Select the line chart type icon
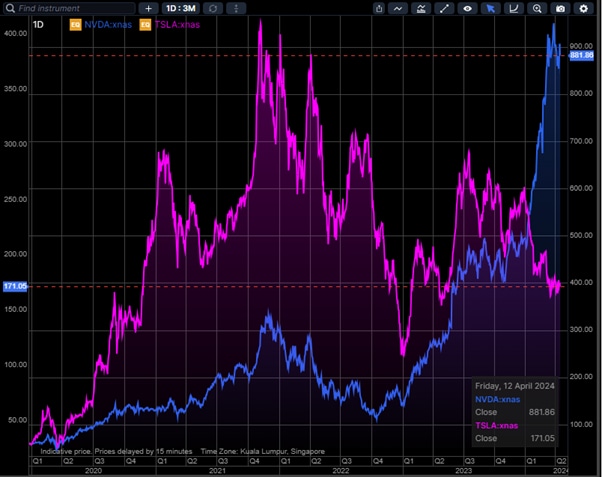The image size is (602, 477). click(x=398, y=8)
